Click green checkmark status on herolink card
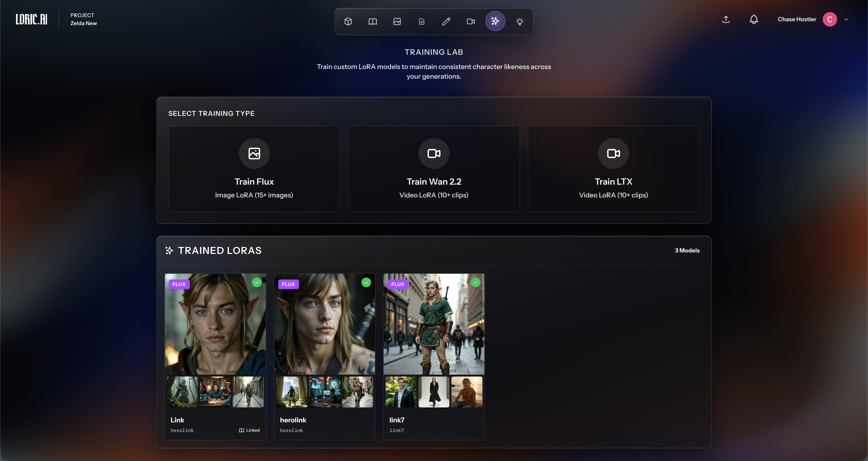 [366, 282]
